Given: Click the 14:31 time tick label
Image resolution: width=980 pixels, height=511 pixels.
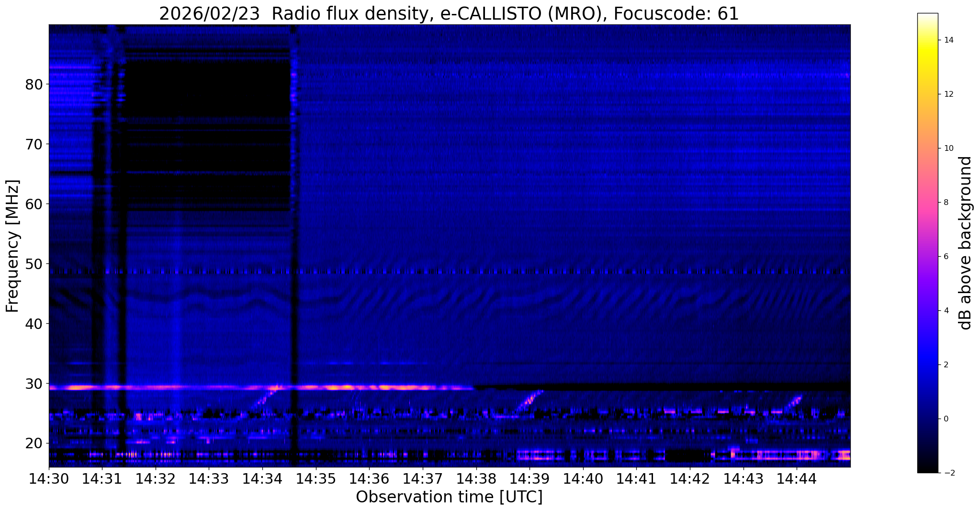Looking at the screenshot, I should click(x=102, y=478).
